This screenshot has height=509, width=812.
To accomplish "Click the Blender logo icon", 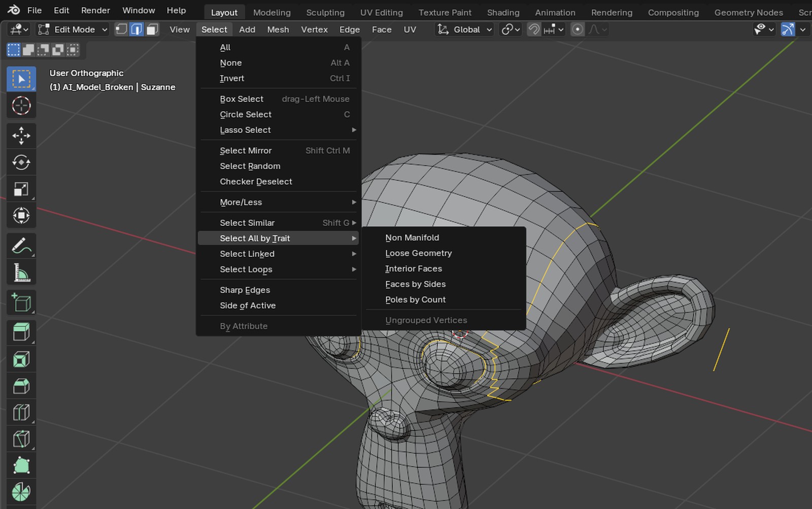I will click(14, 10).
